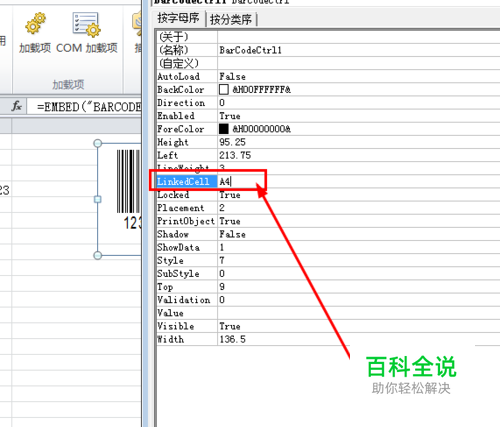This screenshot has width=500, height=427.
Task: Select the Value property name
Action: pos(170,313)
